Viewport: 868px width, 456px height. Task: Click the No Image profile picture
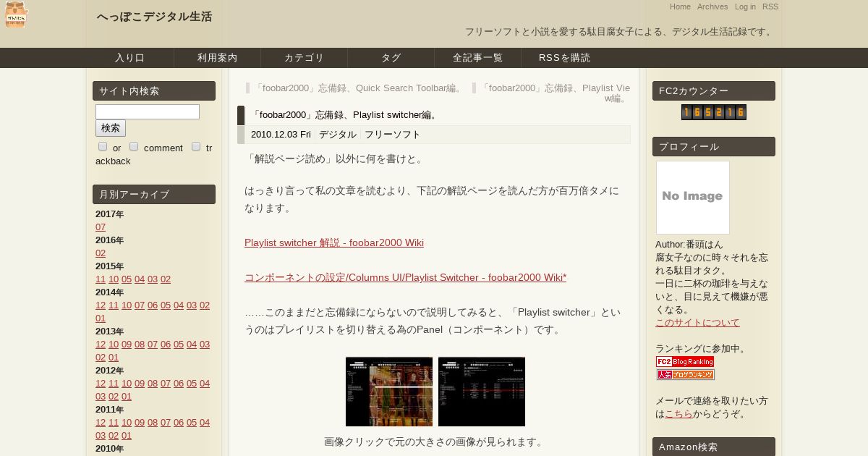tap(693, 197)
